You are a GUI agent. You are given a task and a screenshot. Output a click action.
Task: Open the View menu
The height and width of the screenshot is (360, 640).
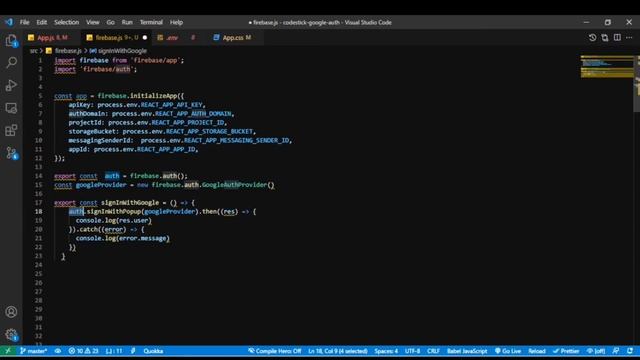[x=93, y=22]
